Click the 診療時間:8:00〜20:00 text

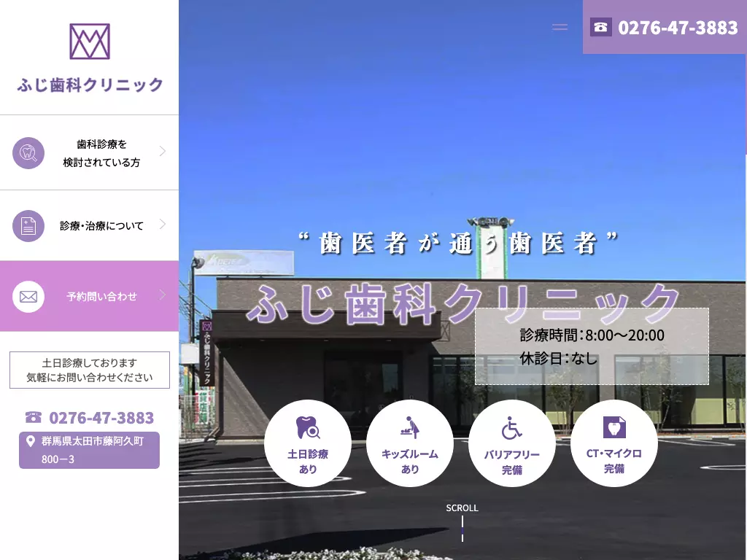pos(592,335)
